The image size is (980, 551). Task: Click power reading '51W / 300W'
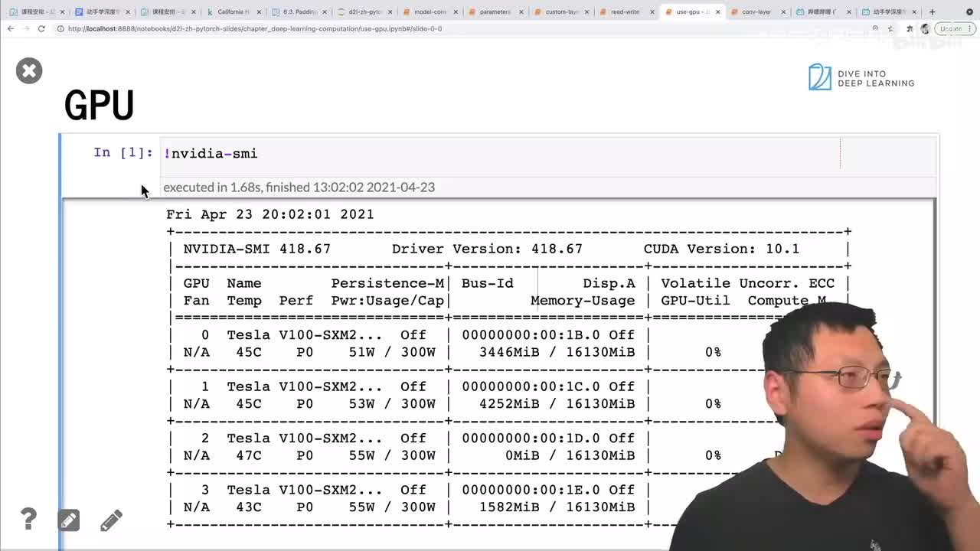[392, 352]
